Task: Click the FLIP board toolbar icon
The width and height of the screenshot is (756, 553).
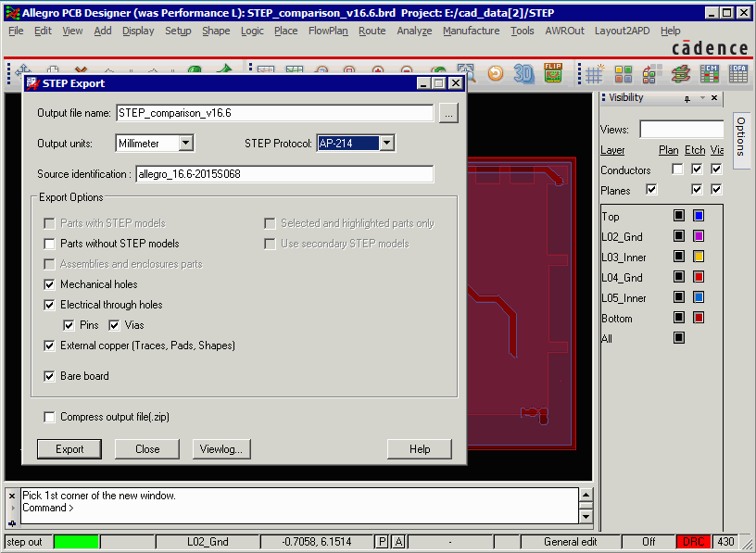Action: coord(552,73)
